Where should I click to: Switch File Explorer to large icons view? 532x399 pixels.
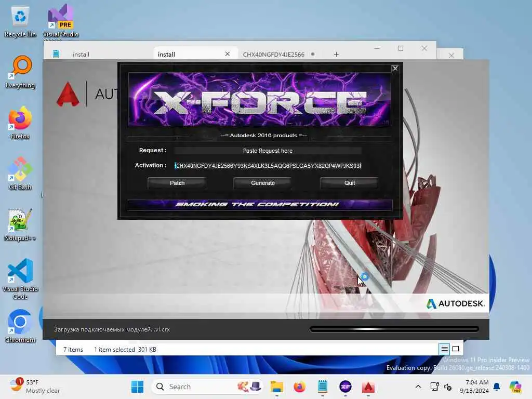click(x=456, y=349)
